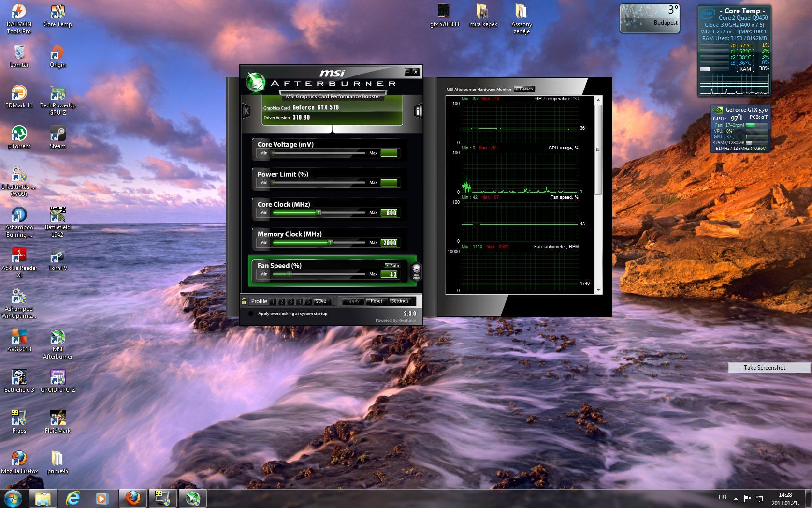The image size is (812, 508).
Task: Open Windows Media Player taskbar icon
Action: point(102,498)
